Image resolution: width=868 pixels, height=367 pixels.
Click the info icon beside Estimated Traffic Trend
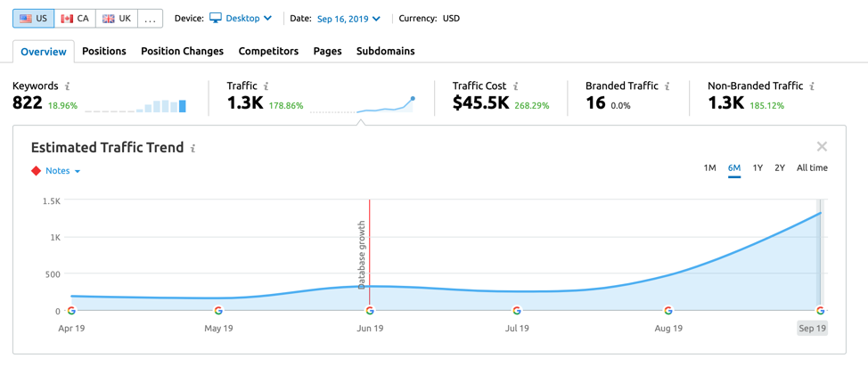point(192,149)
